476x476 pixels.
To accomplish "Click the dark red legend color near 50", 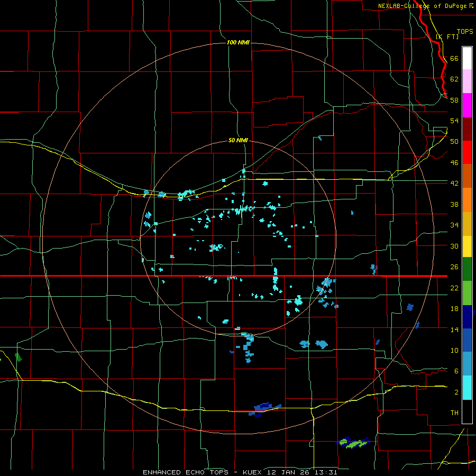I will coord(467,129).
